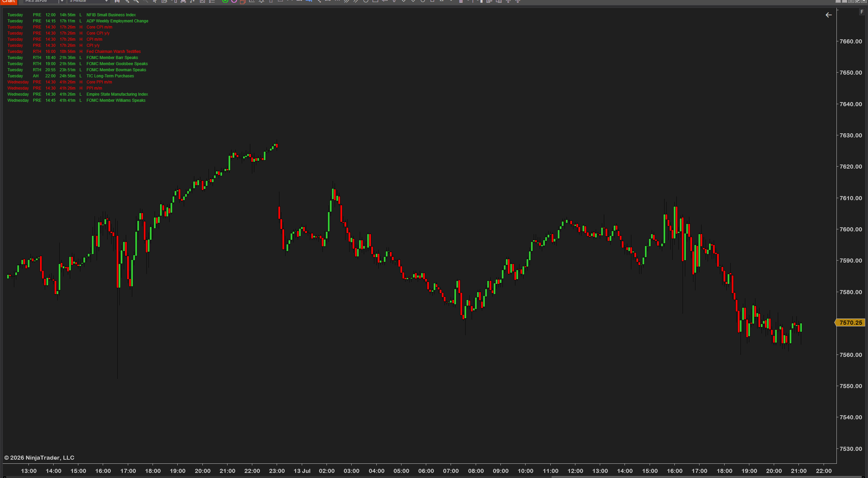Viewport: 868px width, 478px height.
Task: Click the 7660.00 price axis label
Action: [x=851, y=41]
